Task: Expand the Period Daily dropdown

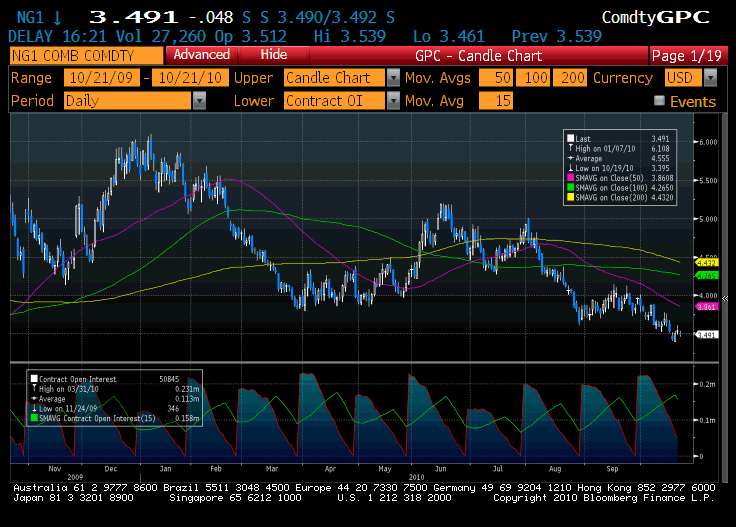Action: click(199, 100)
